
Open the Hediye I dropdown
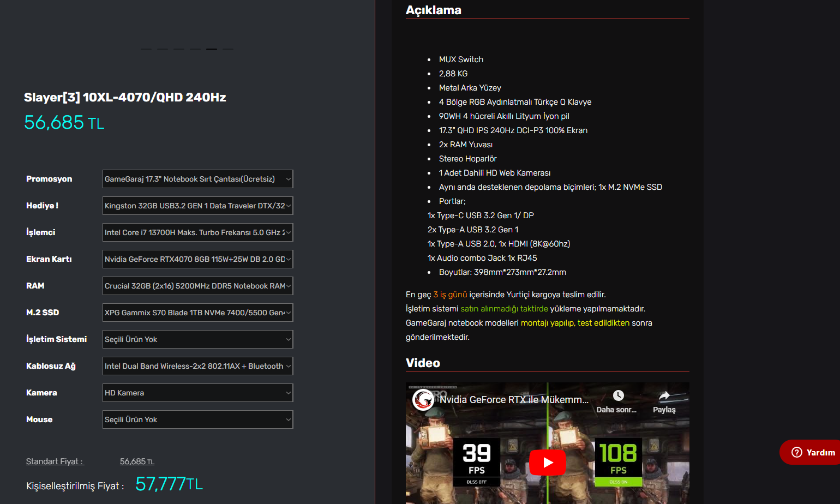[x=197, y=206]
